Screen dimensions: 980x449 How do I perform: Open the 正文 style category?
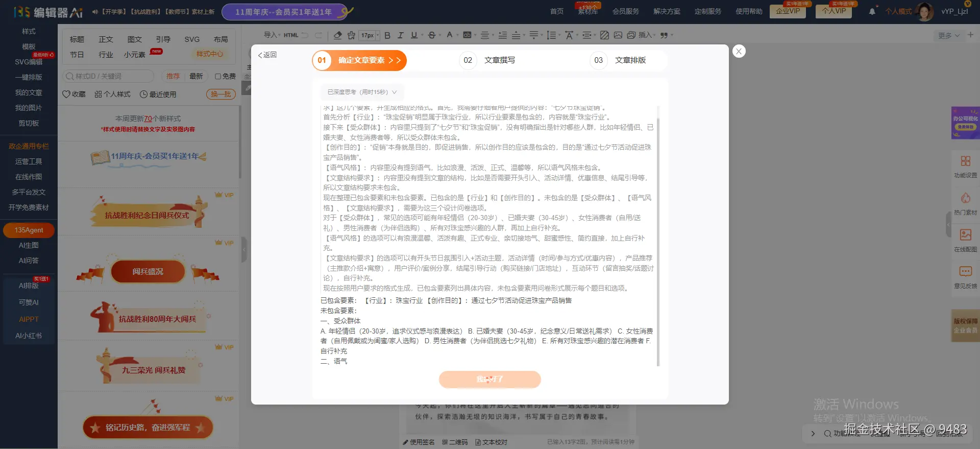coord(106,39)
